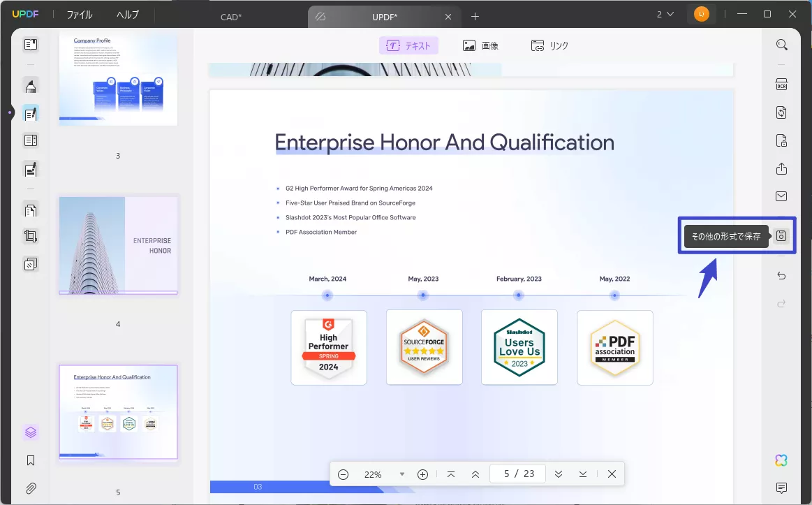
Task: Go to the previous page arrow
Action: (x=475, y=474)
